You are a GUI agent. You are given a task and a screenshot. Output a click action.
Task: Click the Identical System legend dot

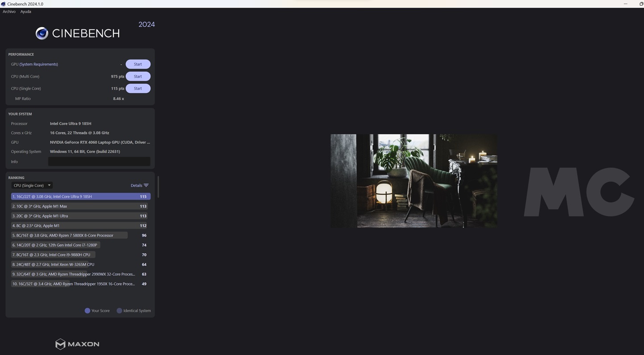point(119,310)
